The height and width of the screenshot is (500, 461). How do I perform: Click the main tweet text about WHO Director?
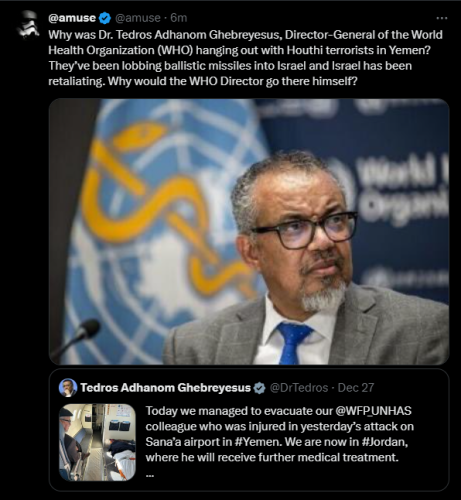tap(246, 58)
